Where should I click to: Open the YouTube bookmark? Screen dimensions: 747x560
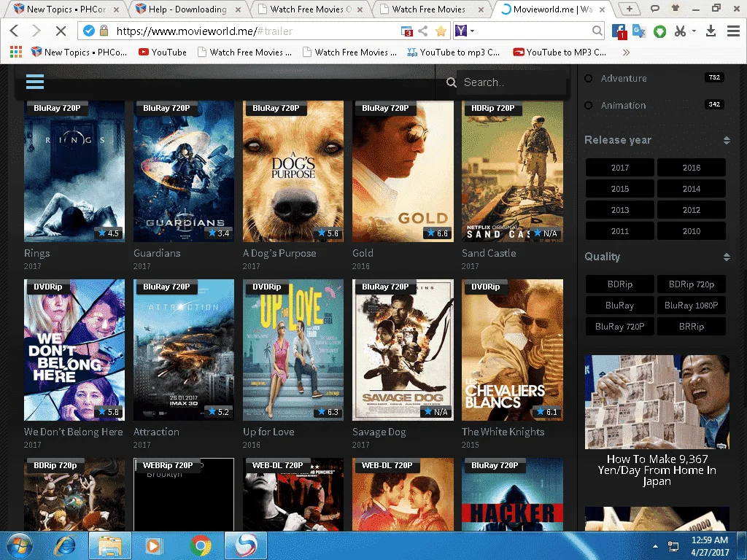[163, 52]
